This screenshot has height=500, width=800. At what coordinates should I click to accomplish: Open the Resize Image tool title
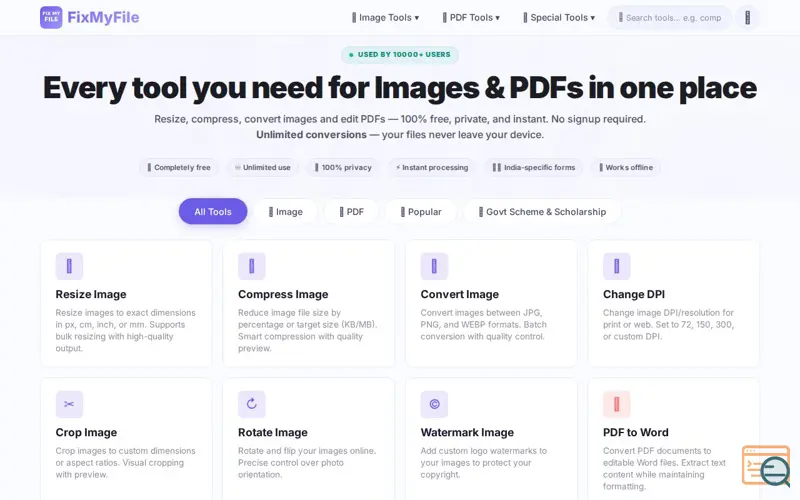coord(91,294)
